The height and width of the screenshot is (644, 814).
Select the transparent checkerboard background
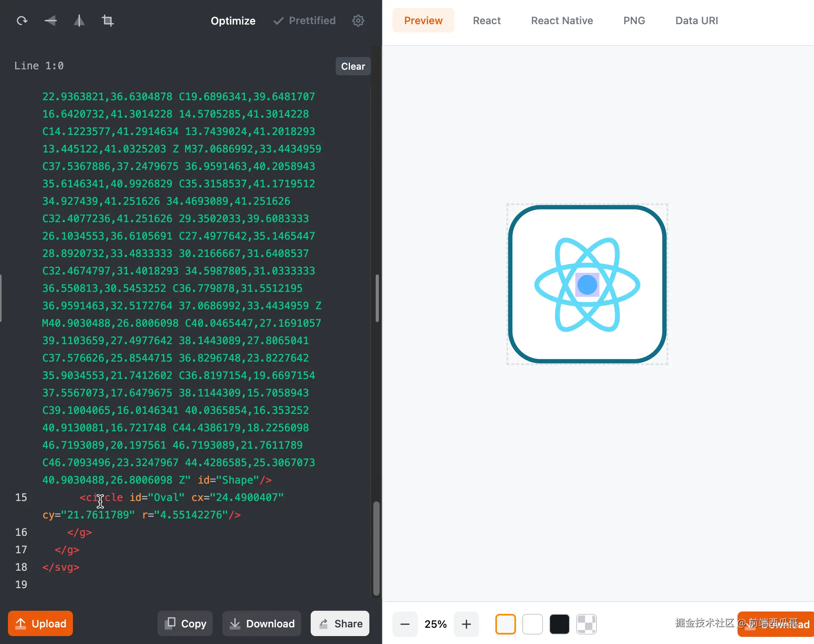pos(586,624)
